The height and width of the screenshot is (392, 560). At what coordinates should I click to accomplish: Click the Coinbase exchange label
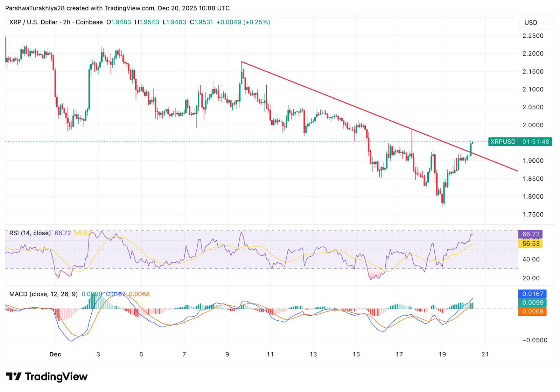pos(89,22)
